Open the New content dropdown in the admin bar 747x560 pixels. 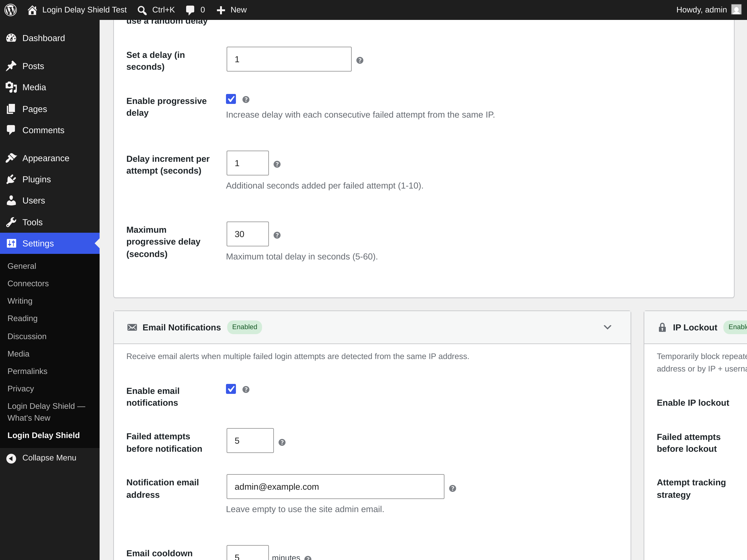232,10
